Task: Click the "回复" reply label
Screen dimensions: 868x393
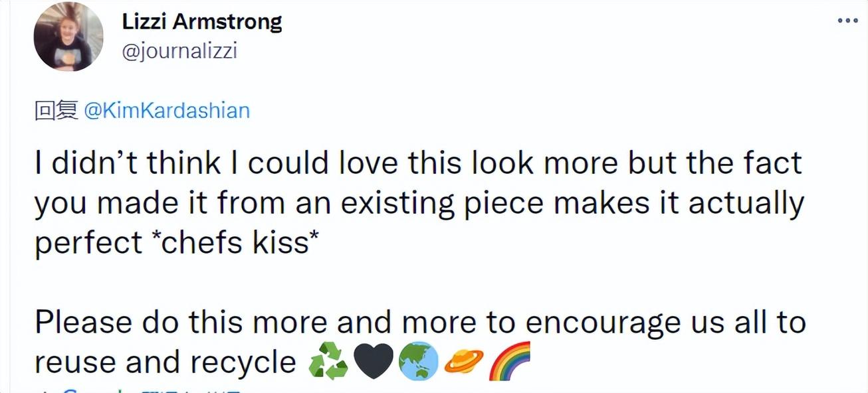Action: pyautogui.click(x=56, y=110)
